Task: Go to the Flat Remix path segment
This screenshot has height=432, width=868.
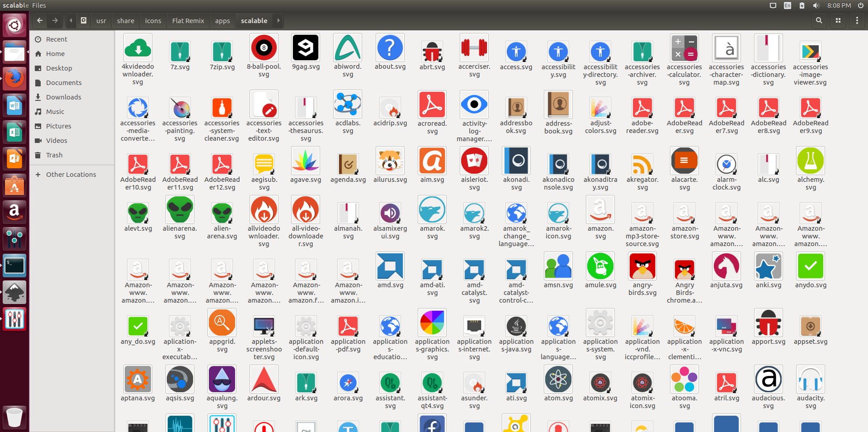Action: click(188, 20)
